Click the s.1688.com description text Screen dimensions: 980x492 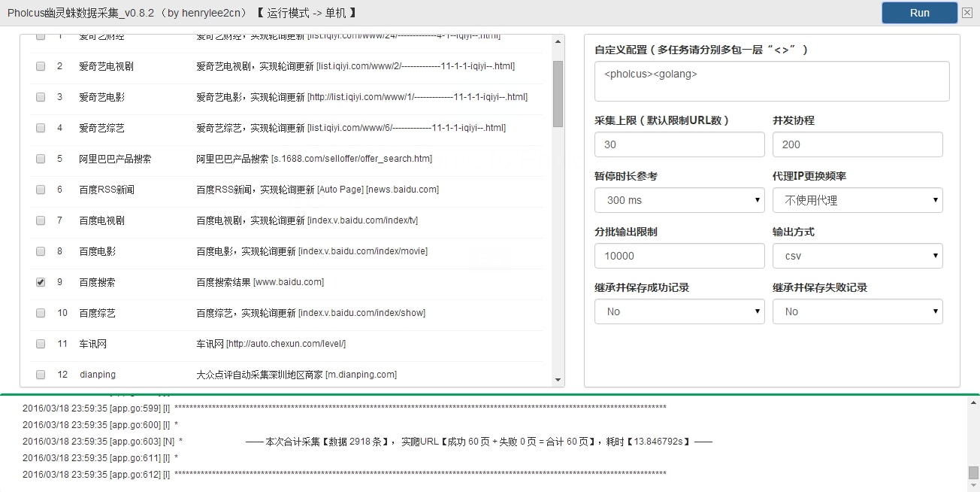point(314,159)
